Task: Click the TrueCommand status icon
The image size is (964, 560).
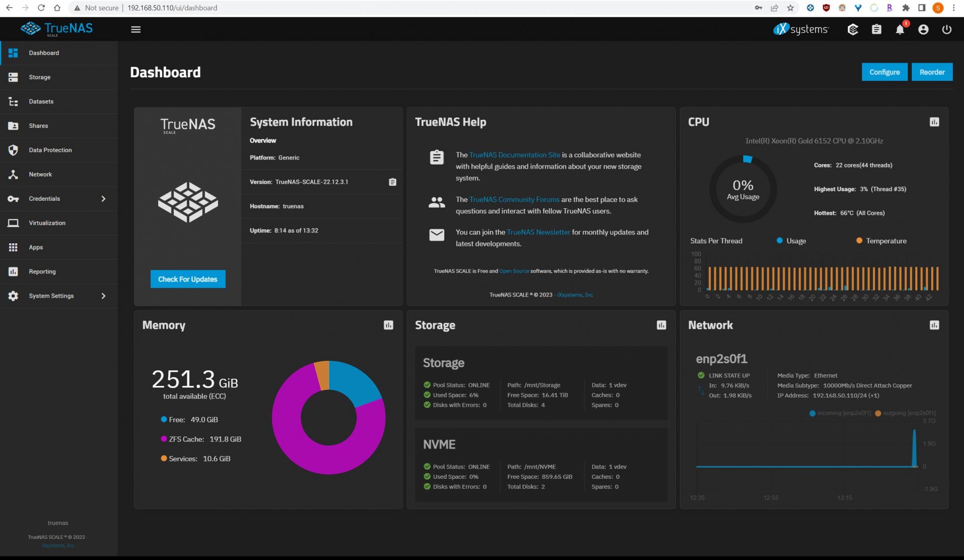Action: [x=853, y=30]
